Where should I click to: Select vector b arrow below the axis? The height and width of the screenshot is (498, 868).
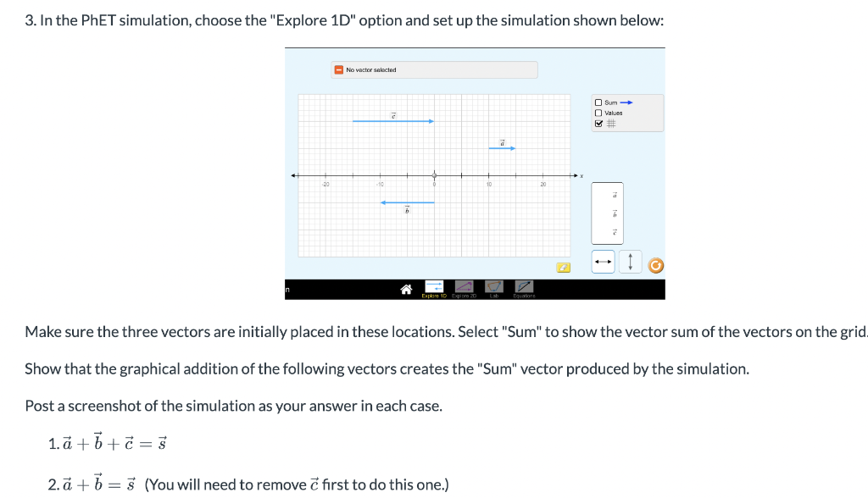(407, 202)
